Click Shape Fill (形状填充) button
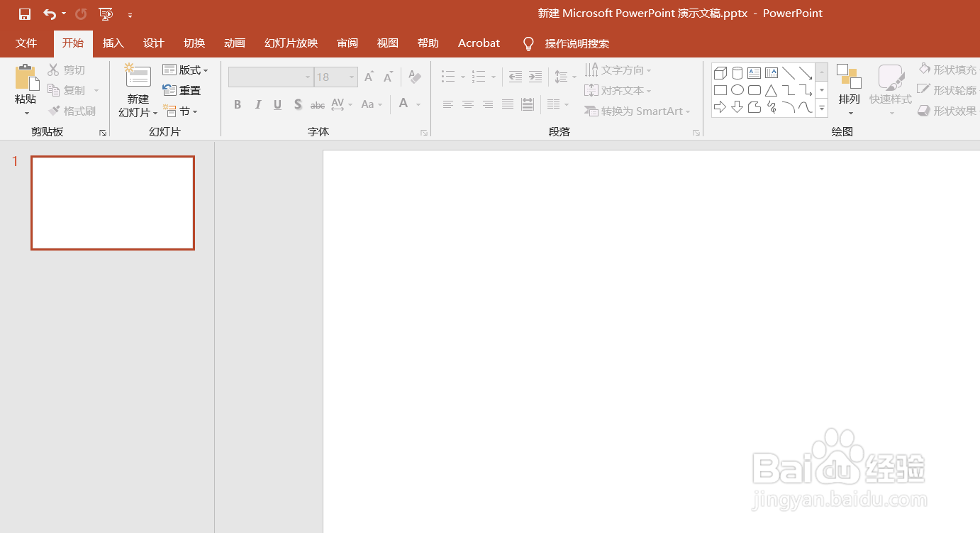 tap(947, 70)
